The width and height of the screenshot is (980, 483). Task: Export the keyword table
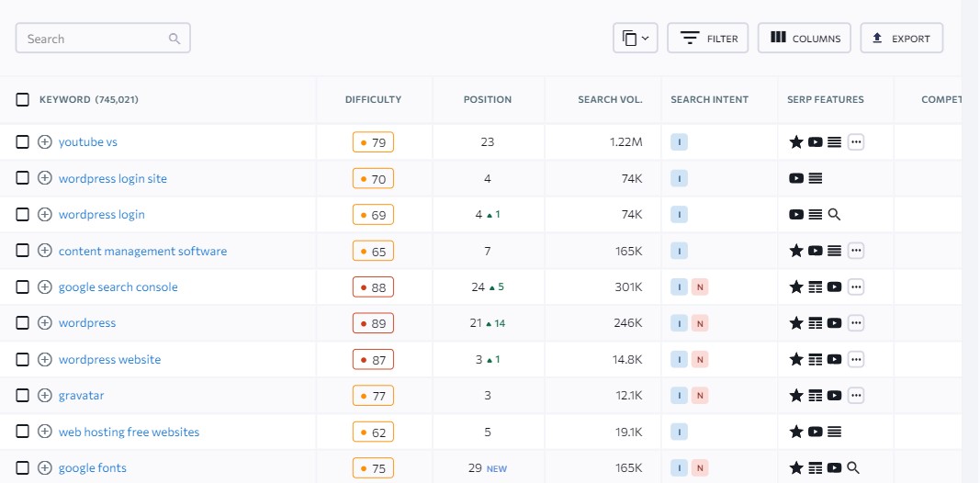click(x=901, y=39)
